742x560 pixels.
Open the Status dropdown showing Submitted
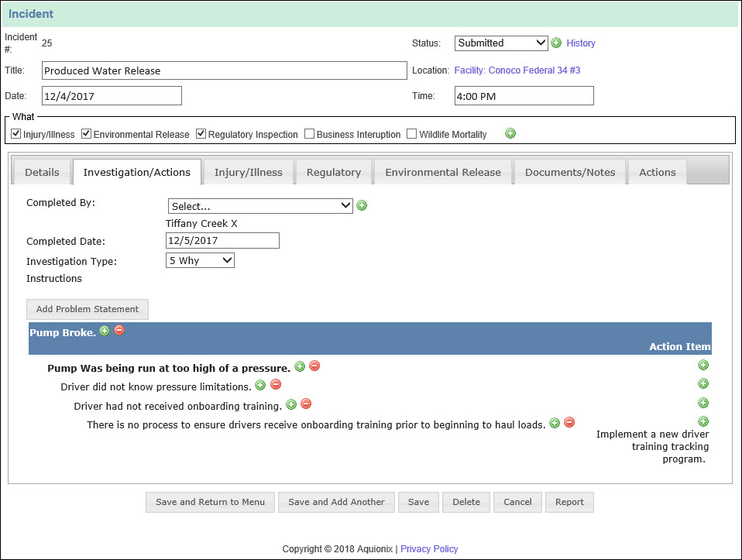pos(501,43)
